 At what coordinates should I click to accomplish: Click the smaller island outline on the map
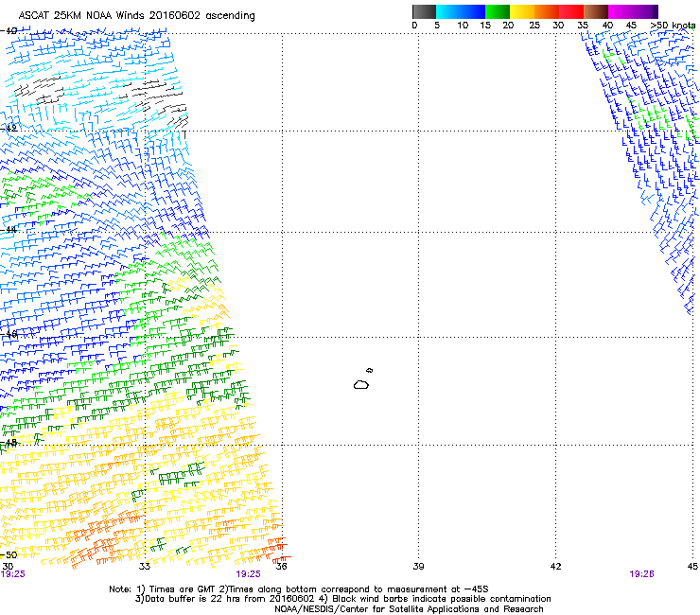pos(370,370)
